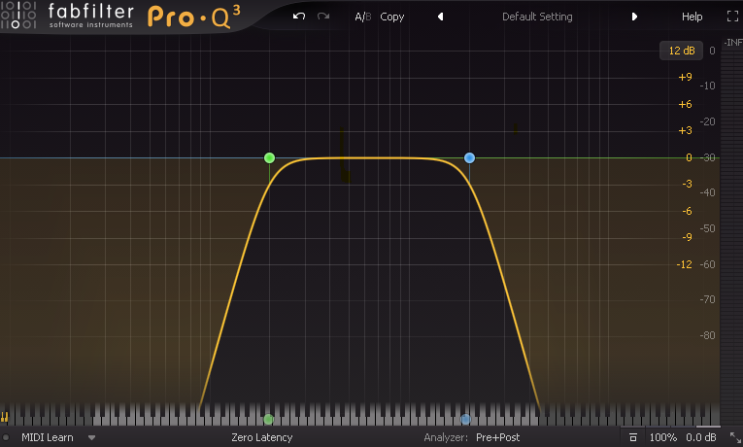
Task: Expand the MIDI Learn dropdown arrow
Action: (91, 438)
